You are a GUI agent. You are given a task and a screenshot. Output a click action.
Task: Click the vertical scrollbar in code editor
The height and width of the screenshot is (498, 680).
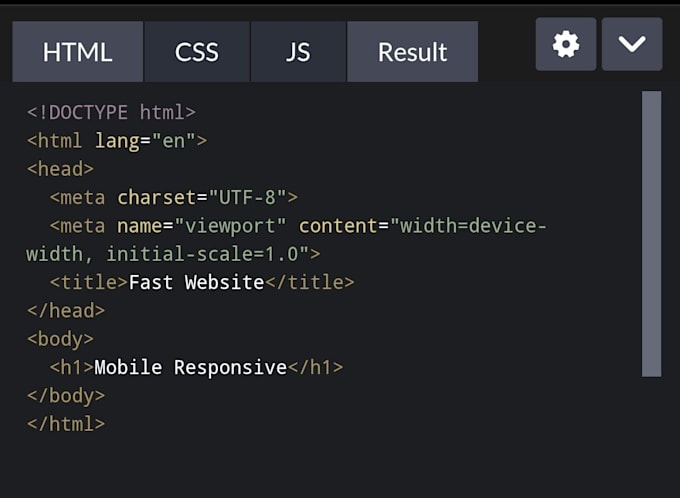click(x=651, y=234)
